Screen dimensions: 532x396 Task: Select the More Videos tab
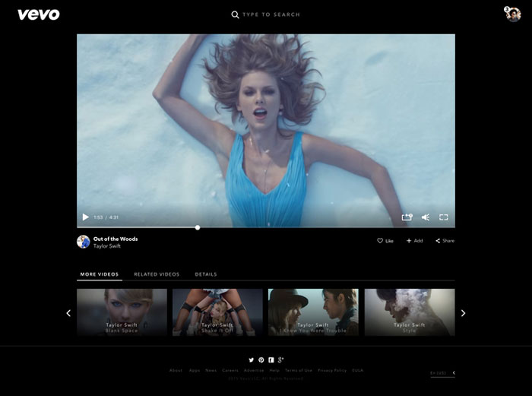point(100,274)
